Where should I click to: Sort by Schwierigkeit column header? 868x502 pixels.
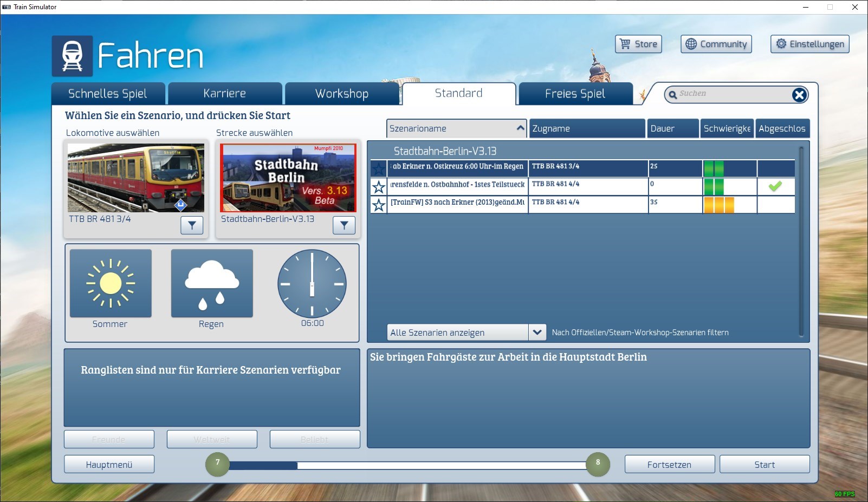(727, 128)
